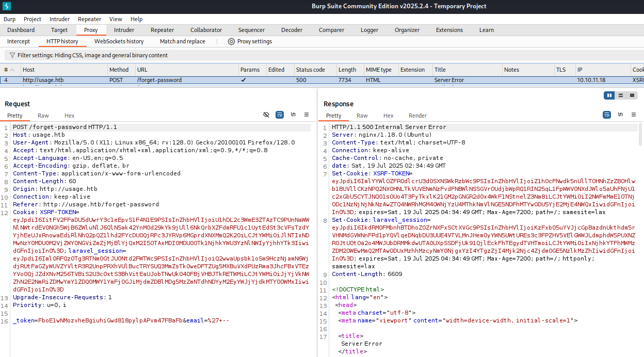Click the Burp Suite logo icon
644x357 pixels.
pos(7,6)
